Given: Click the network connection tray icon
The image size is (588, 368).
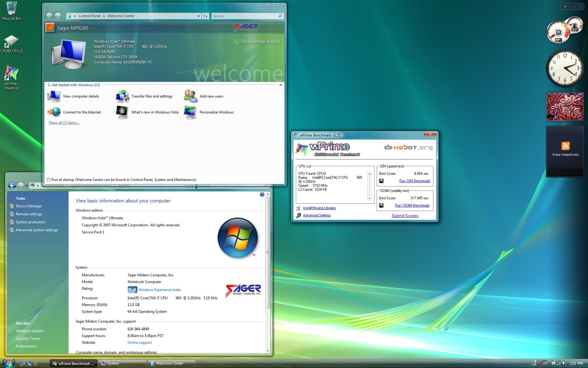Looking at the screenshot, I should click(x=559, y=363).
